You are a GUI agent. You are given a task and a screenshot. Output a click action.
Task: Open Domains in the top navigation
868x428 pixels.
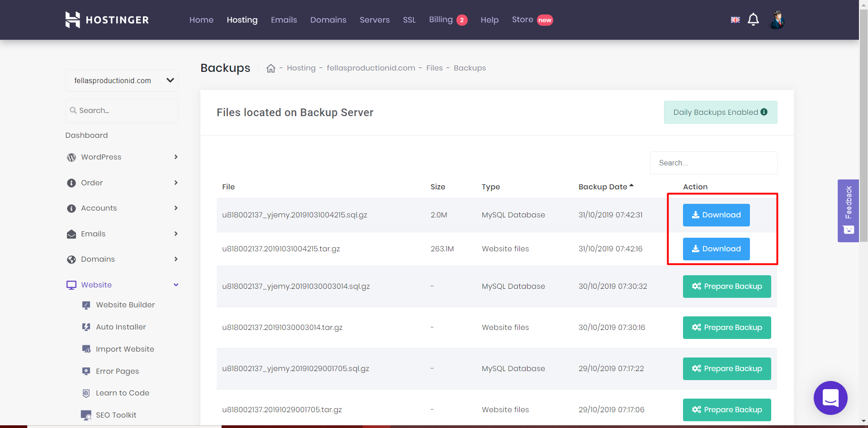[328, 20]
